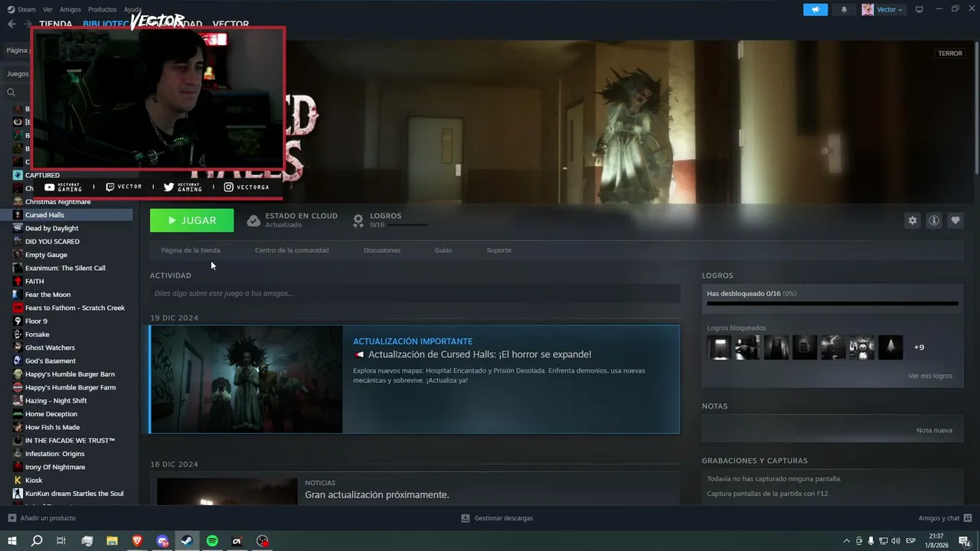Launch Cursed Halls with JUGAR button
The image size is (980, 551).
tap(191, 220)
